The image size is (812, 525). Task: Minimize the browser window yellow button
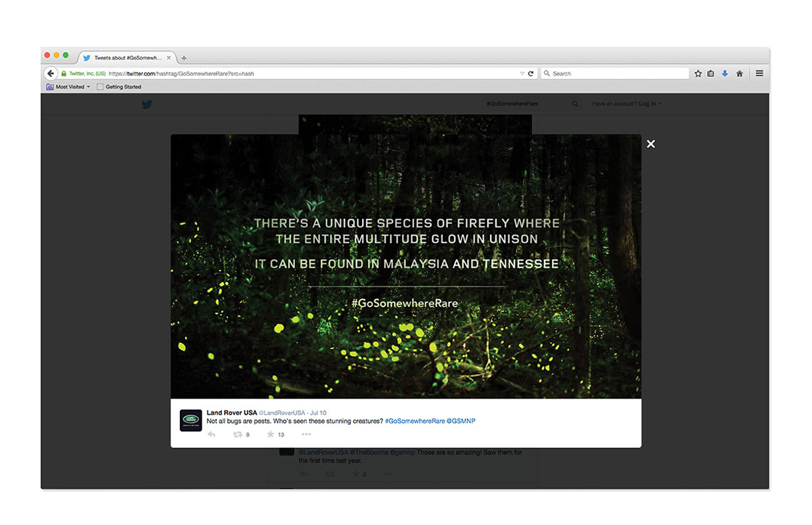tap(56, 55)
